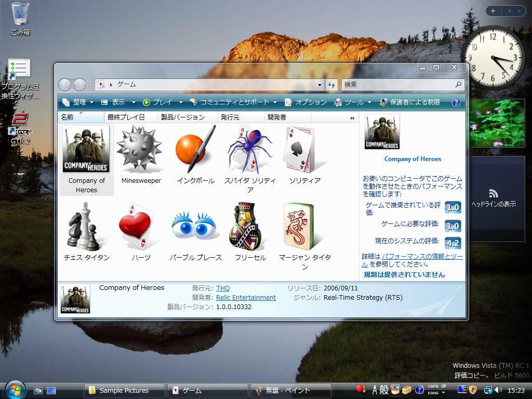Viewport: 532px width, 399px height.
Task: Show hidden columns via the chevron overflow
Action: coord(352,118)
